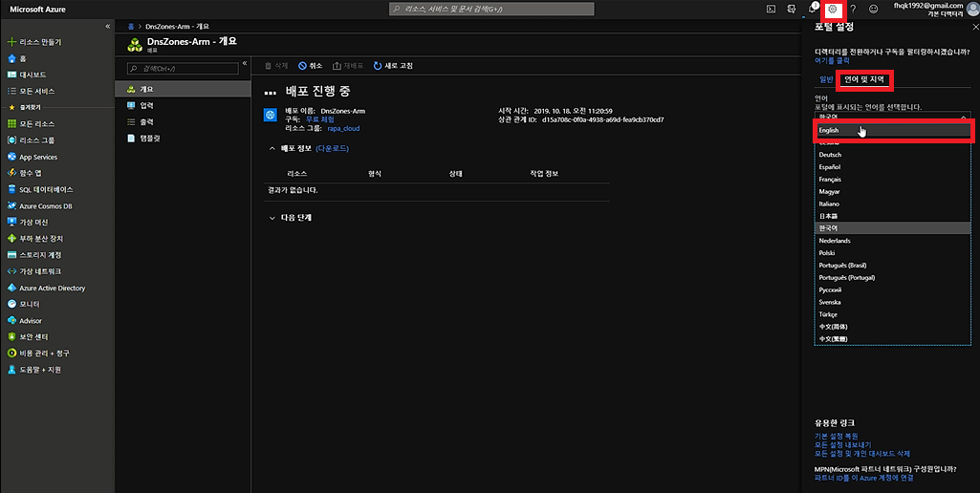Collapse the 배포 정보 section
The height and width of the screenshot is (493, 980).
coord(272,149)
